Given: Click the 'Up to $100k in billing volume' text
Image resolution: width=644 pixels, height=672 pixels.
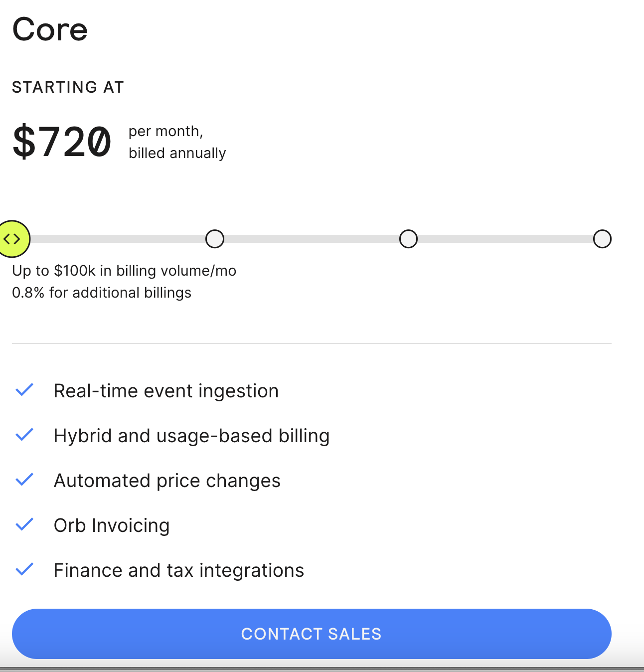Looking at the screenshot, I should pos(124,271).
